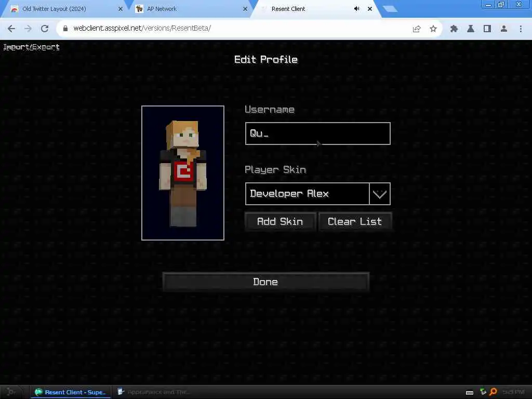Go back with the browser back arrow

11,29
